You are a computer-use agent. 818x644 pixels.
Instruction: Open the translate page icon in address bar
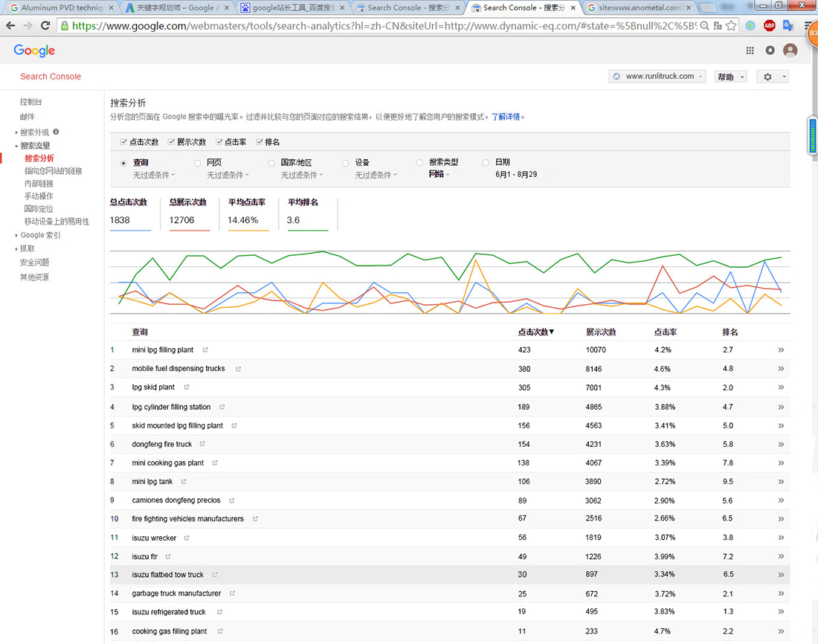click(718, 25)
